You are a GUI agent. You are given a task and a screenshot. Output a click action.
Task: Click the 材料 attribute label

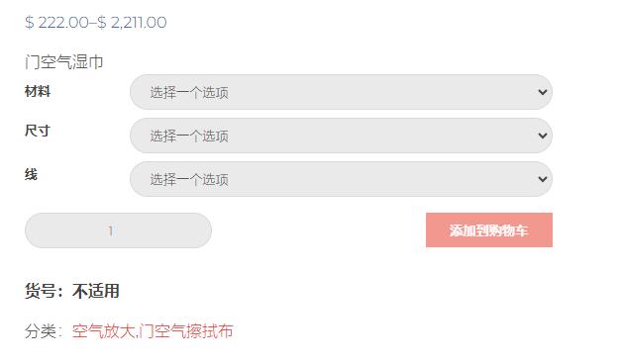click(x=38, y=92)
